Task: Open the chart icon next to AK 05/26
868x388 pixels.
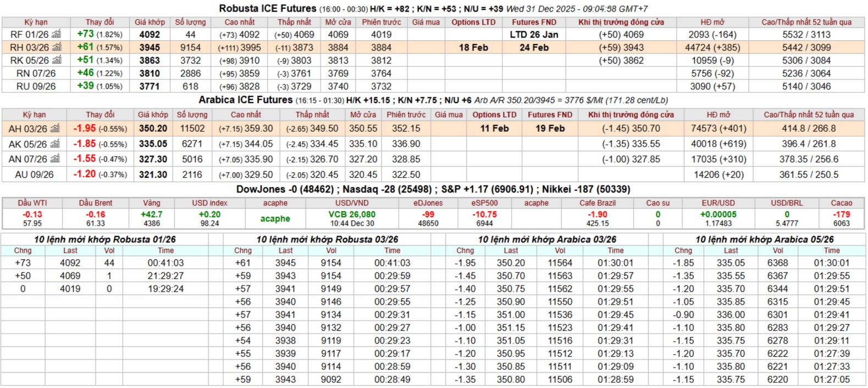Action: [x=55, y=144]
